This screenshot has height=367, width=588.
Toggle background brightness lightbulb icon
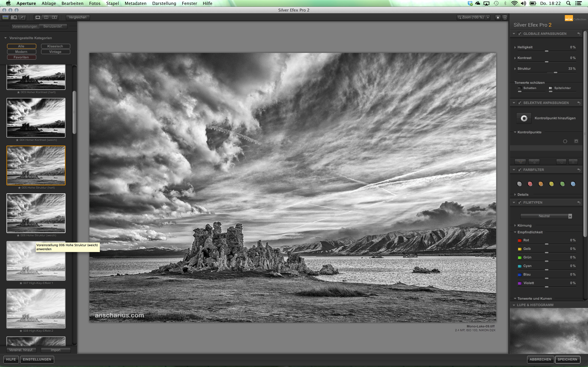pyautogui.click(x=498, y=17)
